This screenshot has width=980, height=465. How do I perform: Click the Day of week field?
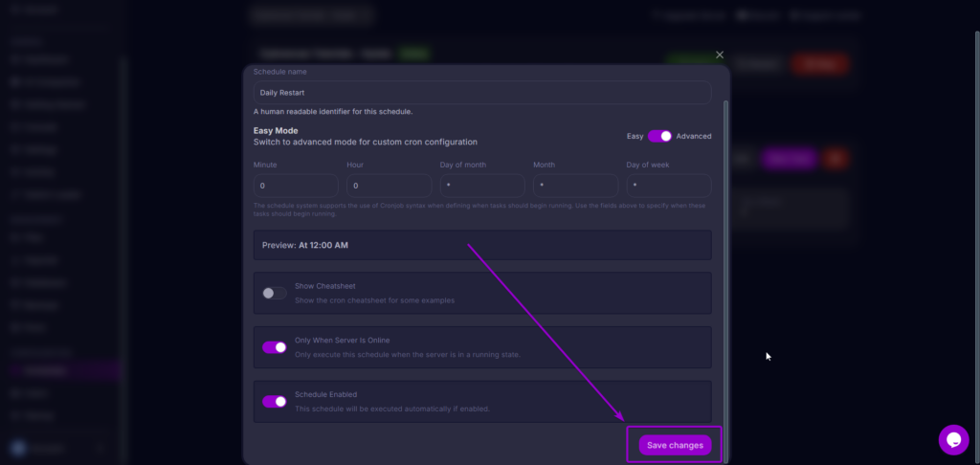tap(668, 186)
